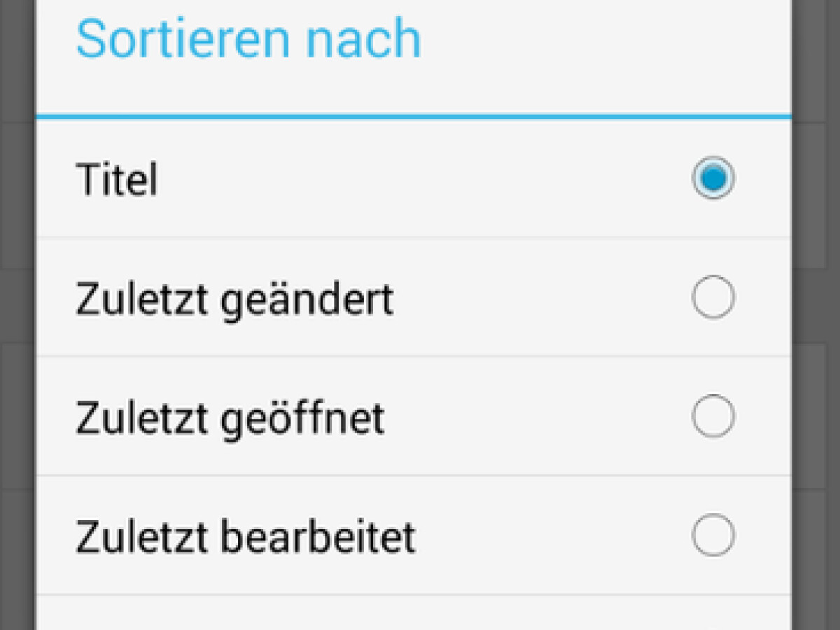Click the partially visible row below Zuletzt bearbeitet
The height and width of the screenshot is (630, 840).
click(413, 615)
